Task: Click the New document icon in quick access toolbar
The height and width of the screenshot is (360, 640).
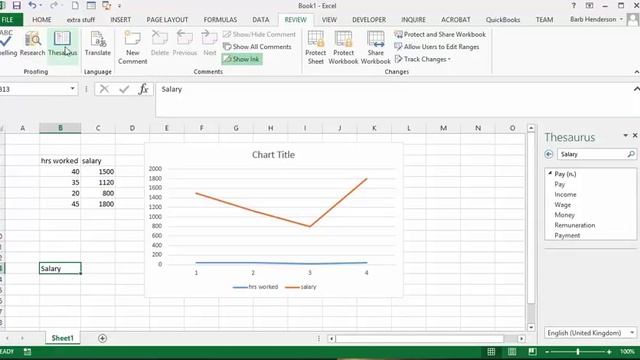Action: (x=75, y=5)
